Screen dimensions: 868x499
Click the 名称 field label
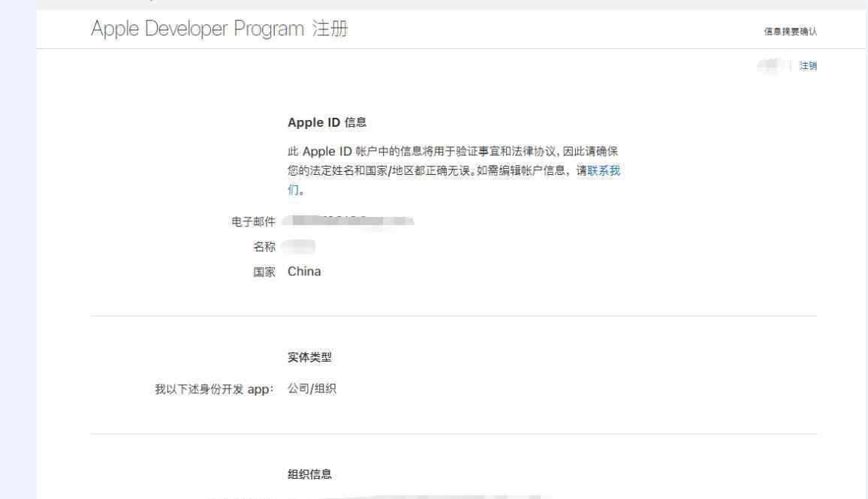click(x=264, y=247)
